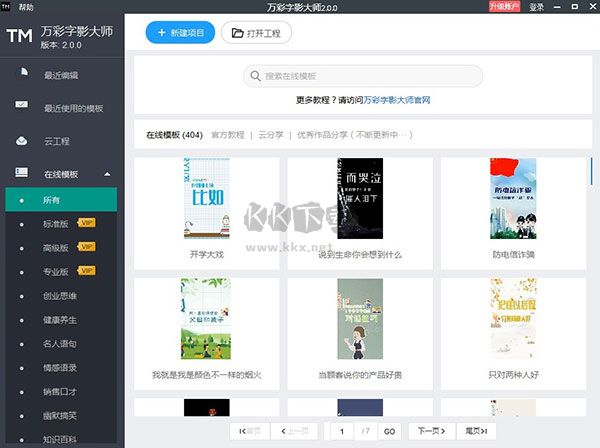Viewport: 600px width, 448px height.
Task: Go to previous page 上一页
Action: (x=294, y=431)
